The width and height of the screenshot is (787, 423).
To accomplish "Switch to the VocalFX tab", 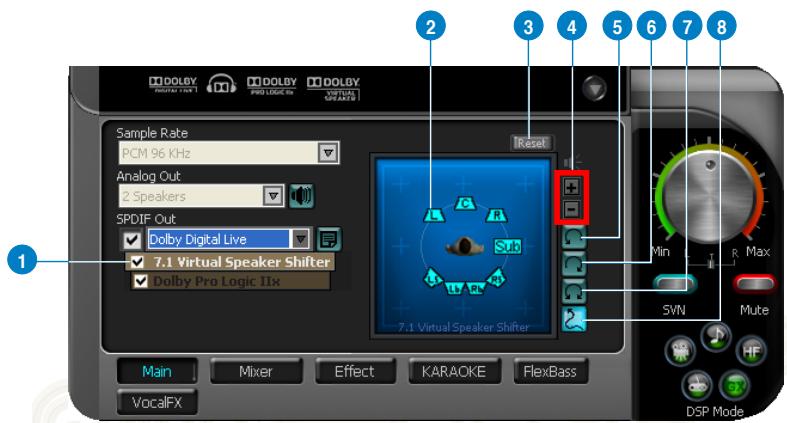I will (157, 402).
